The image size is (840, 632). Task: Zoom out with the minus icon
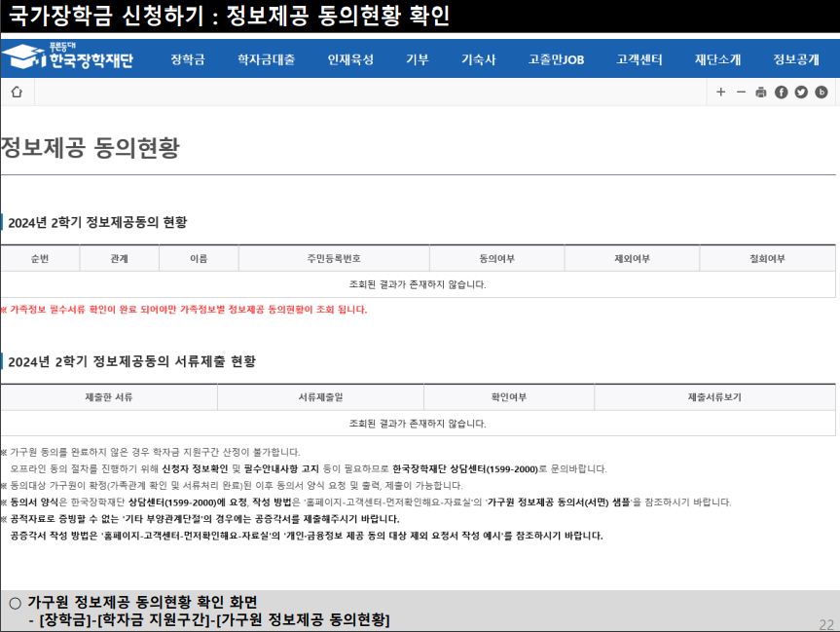[741, 93]
